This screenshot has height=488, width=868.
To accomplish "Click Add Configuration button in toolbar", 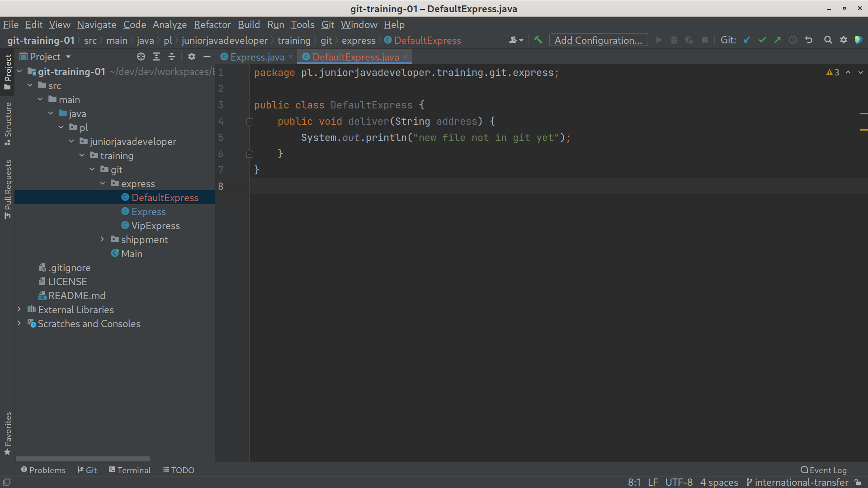I will (x=597, y=40).
